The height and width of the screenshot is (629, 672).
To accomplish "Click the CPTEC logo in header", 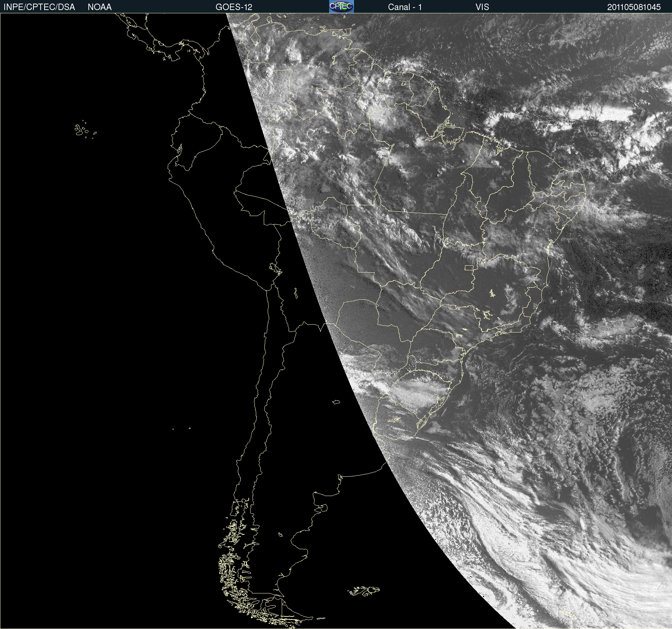I will [x=341, y=6].
